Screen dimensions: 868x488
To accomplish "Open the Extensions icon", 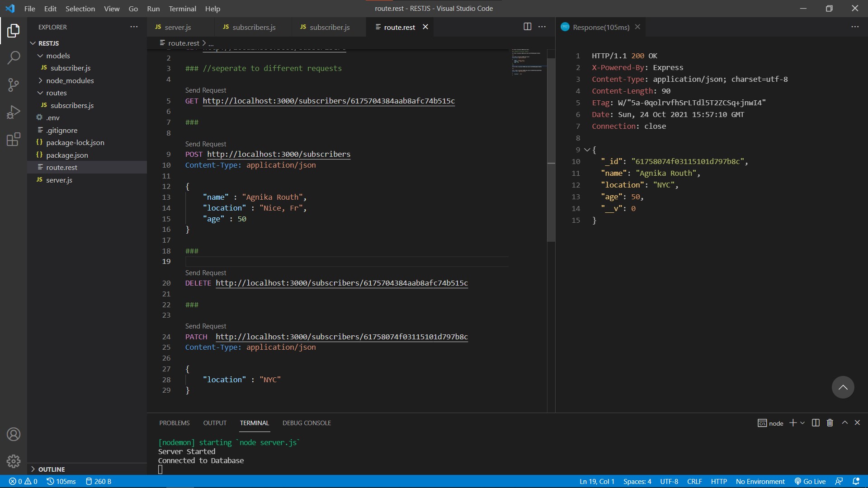I will [x=14, y=140].
